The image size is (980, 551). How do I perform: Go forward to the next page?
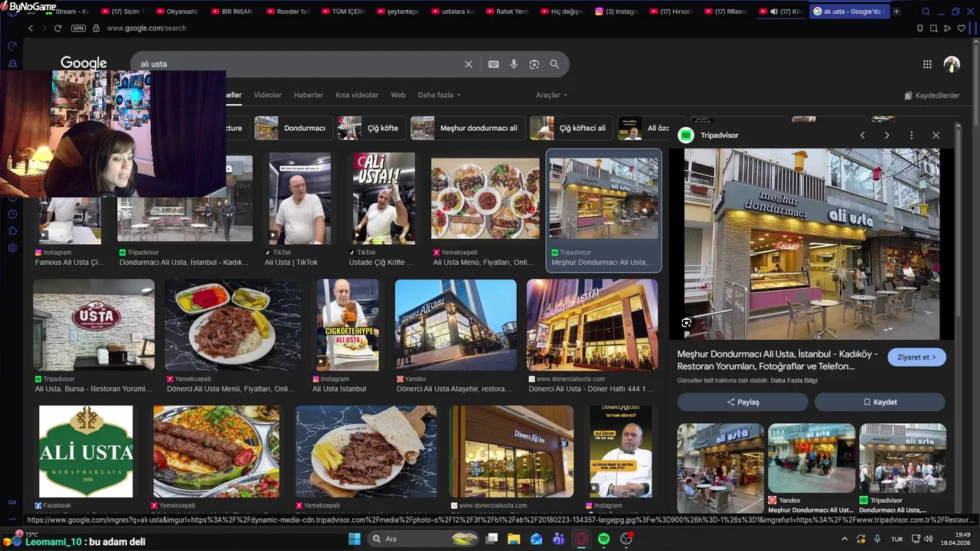[x=43, y=28]
